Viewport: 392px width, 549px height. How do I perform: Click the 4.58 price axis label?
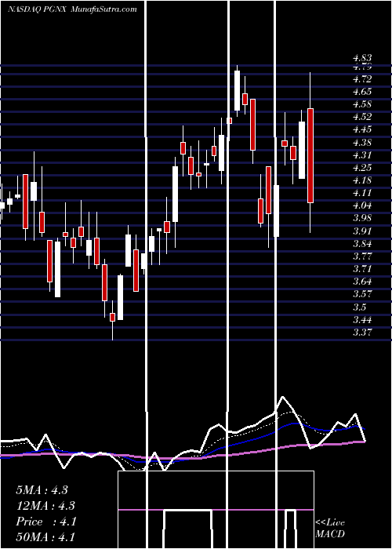point(362,104)
